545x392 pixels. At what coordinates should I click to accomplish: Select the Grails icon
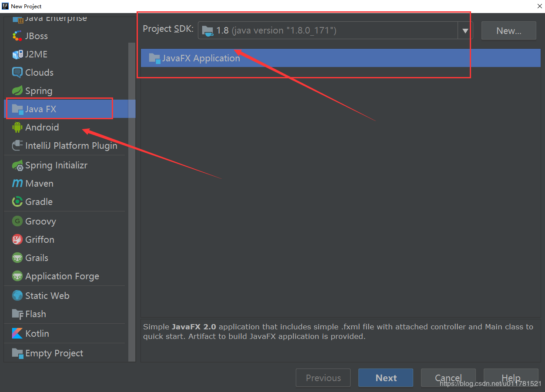[x=17, y=258]
